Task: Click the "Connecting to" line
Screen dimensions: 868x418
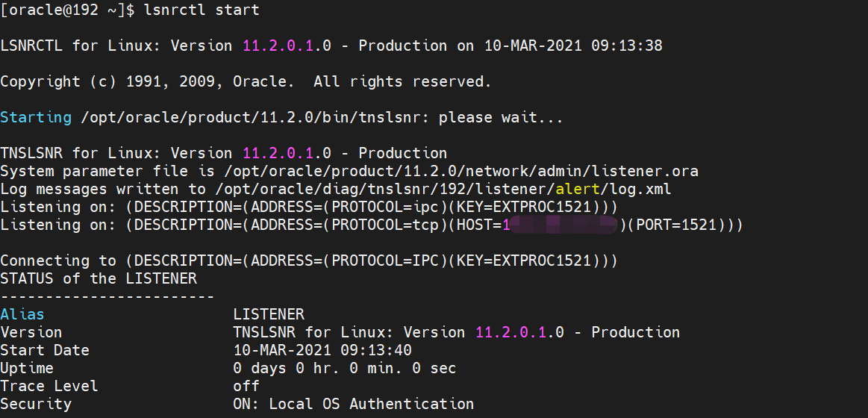Action: (x=309, y=261)
